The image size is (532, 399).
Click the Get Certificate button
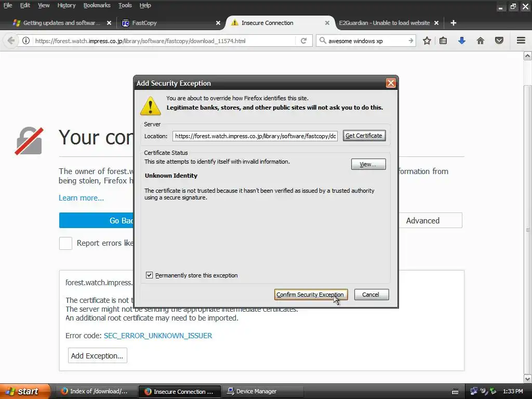[364, 136]
